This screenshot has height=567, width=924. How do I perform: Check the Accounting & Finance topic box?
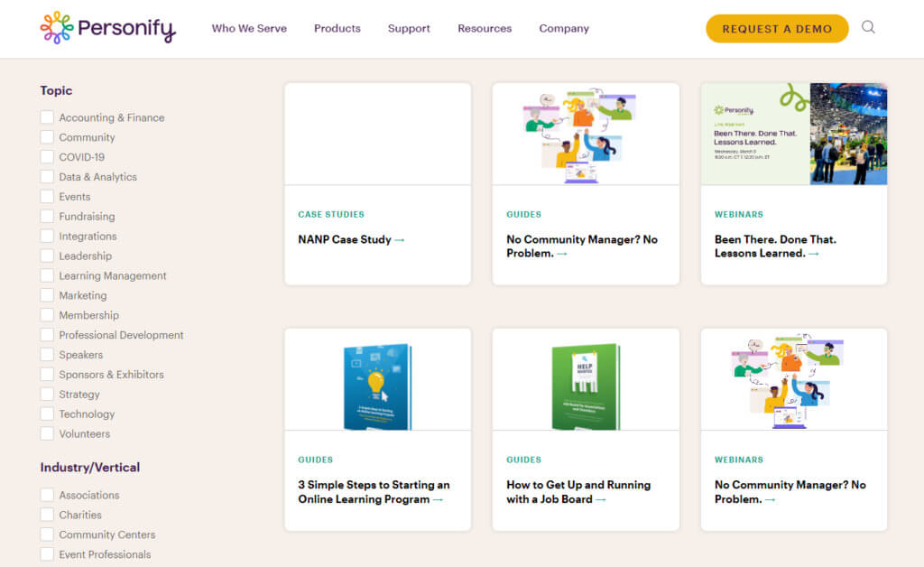[x=47, y=117]
